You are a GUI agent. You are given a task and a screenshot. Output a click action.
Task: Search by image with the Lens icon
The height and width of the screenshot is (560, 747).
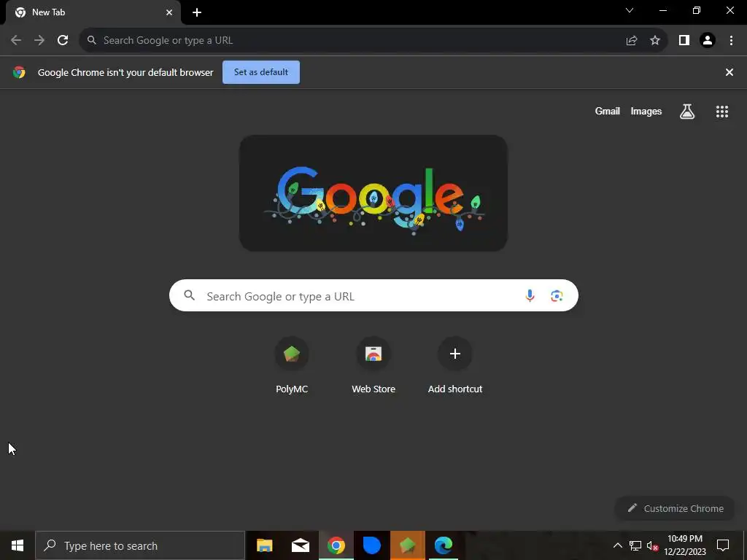point(557,296)
